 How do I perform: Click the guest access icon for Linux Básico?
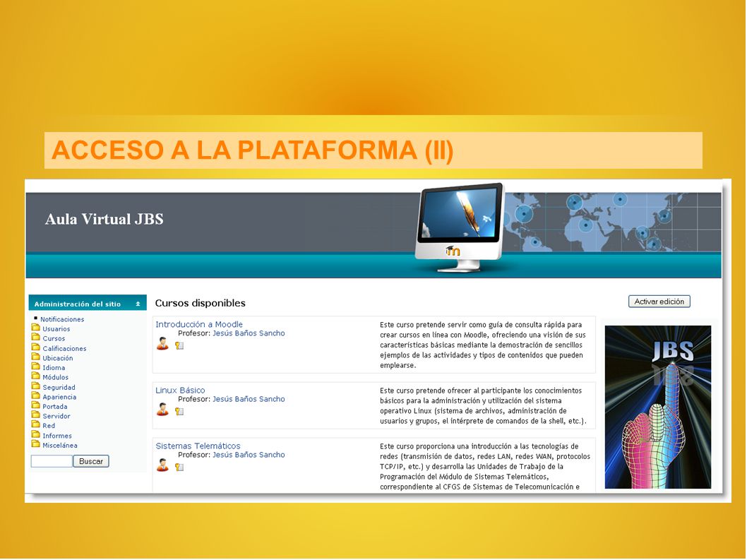click(x=162, y=410)
